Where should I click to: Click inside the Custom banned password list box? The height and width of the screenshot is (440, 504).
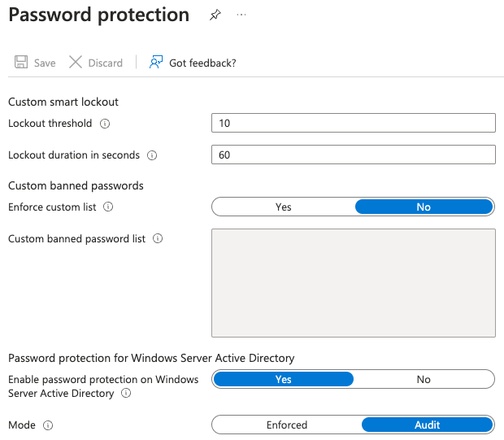pos(353,282)
